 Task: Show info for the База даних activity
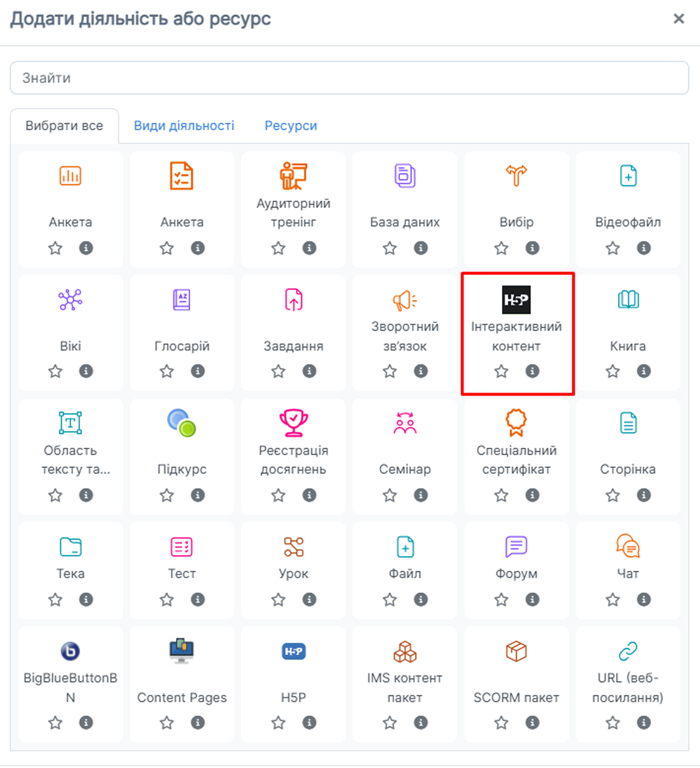coord(420,248)
